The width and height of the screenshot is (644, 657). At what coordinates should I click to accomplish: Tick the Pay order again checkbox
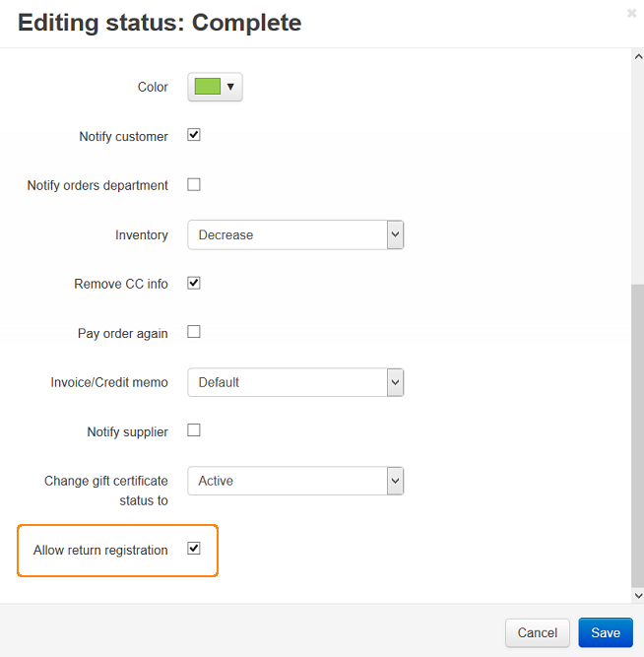click(x=194, y=331)
